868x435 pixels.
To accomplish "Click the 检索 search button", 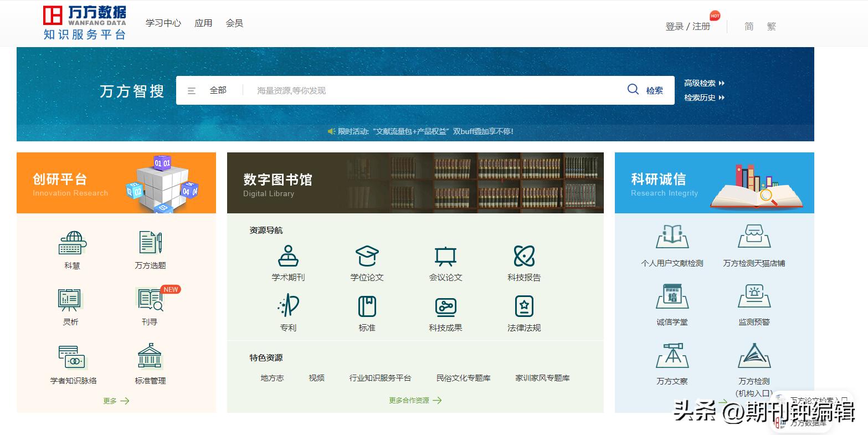I will (x=645, y=90).
